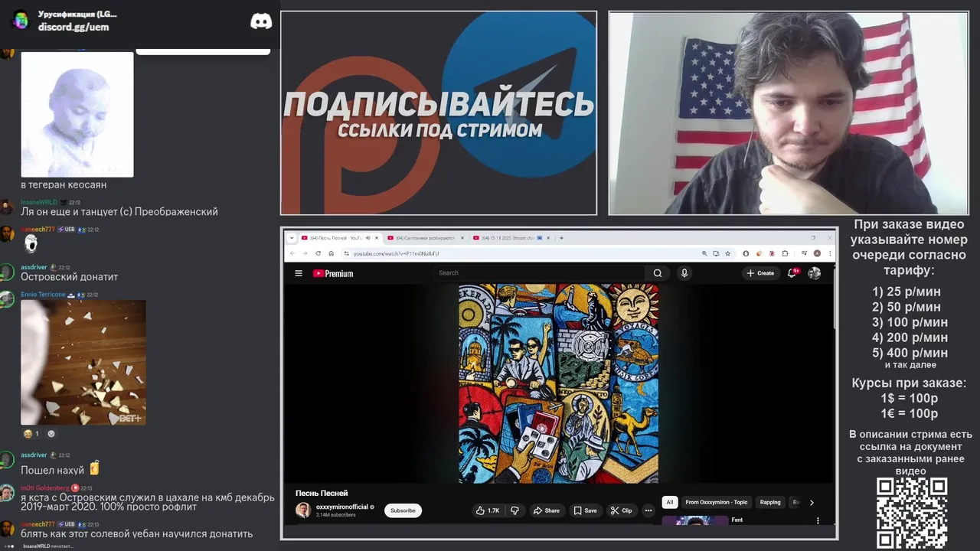This screenshot has width=980, height=551.
Task: Click the site info icon in address bar
Action: (x=346, y=253)
